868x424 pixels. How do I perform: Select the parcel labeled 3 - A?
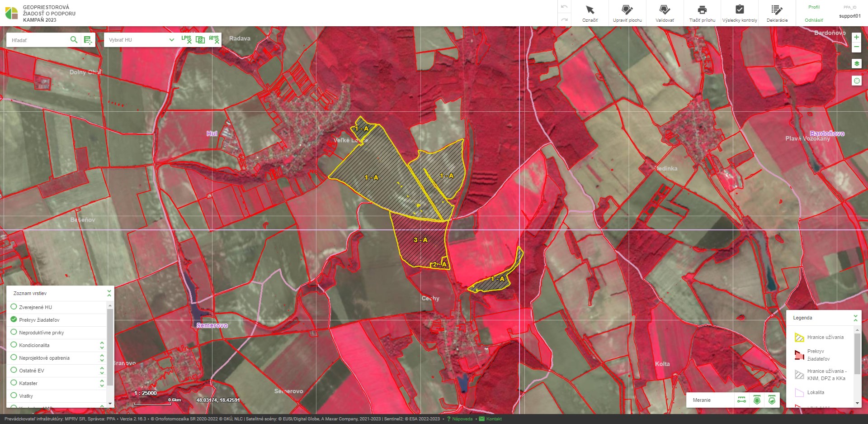tap(420, 240)
